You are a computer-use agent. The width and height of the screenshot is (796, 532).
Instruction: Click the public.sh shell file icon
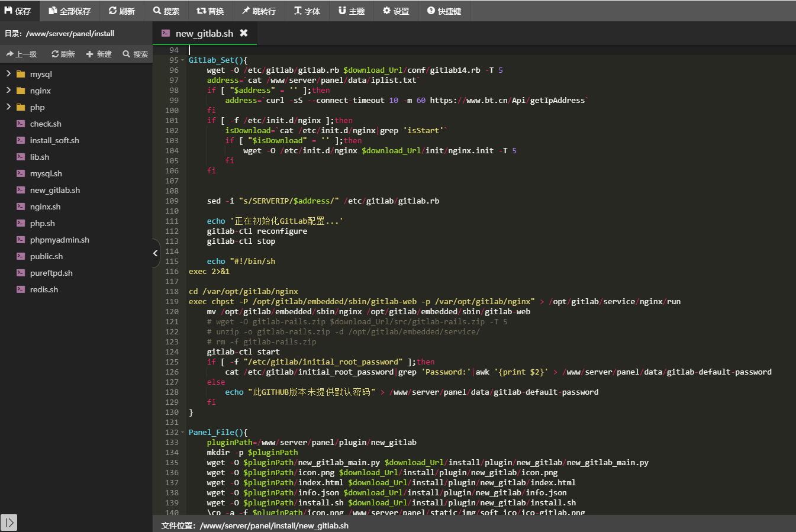(x=21, y=256)
